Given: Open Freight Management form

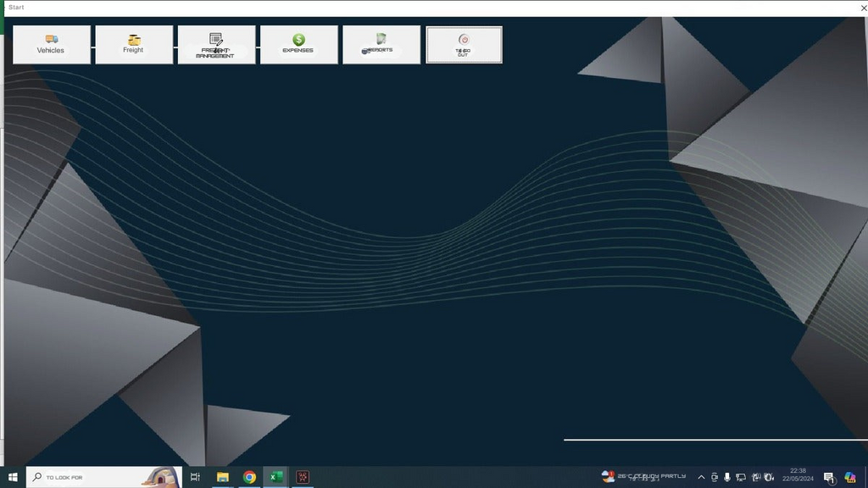Looking at the screenshot, I should [216, 45].
